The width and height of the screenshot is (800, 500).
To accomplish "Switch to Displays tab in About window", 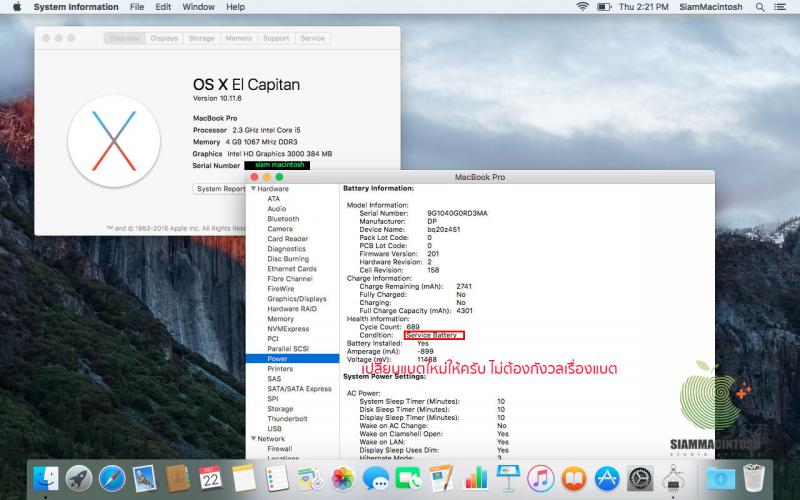I will [164, 38].
